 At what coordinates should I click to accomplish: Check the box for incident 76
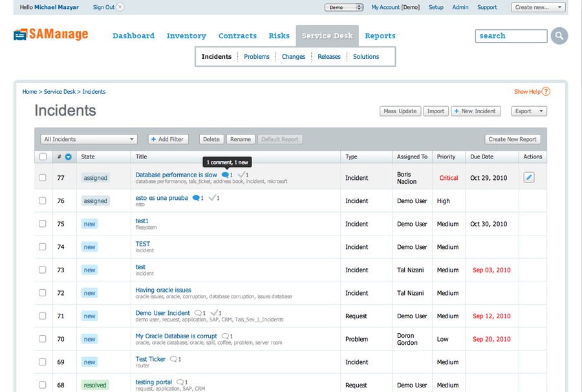coord(43,201)
